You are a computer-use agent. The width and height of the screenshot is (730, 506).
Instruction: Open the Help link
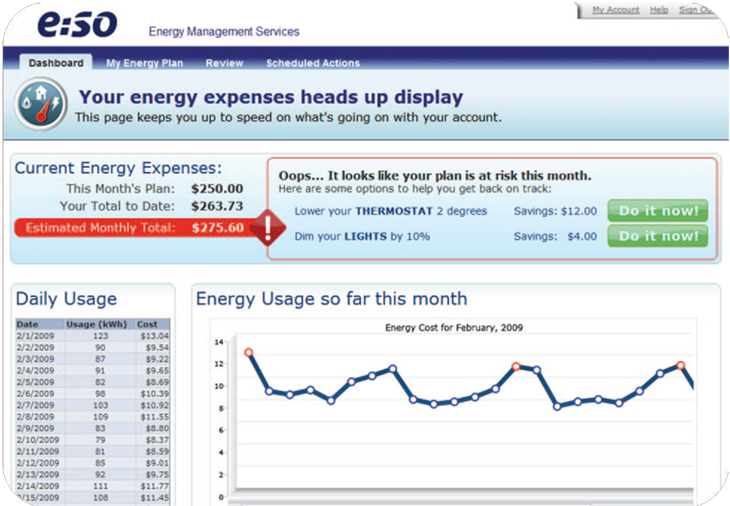tap(659, 10)
